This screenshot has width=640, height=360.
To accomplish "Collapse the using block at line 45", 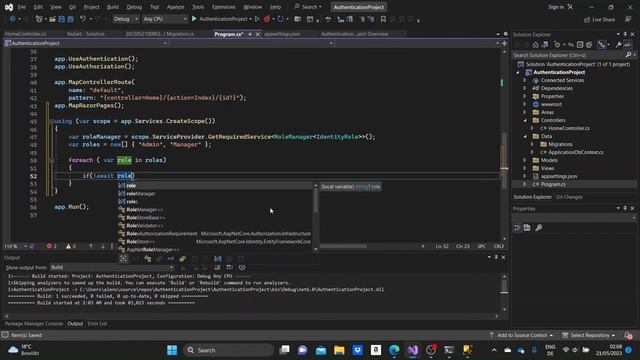I will pos(52,121).
